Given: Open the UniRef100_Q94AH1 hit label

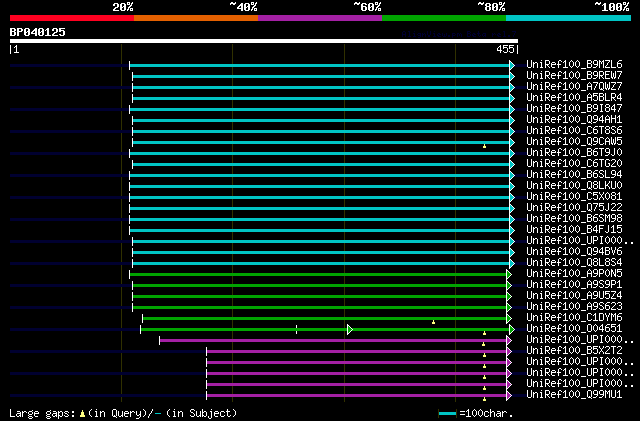Looking at the screenshot, I should click(x=574, y=120).
